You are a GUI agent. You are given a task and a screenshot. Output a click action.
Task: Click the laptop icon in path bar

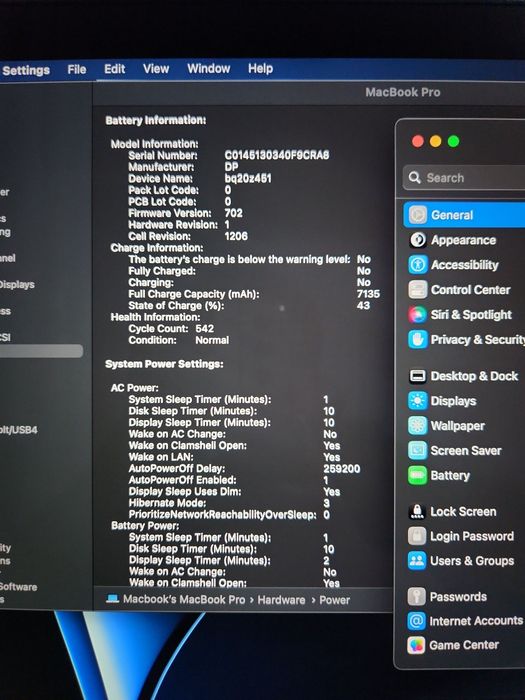click(112, 599)
